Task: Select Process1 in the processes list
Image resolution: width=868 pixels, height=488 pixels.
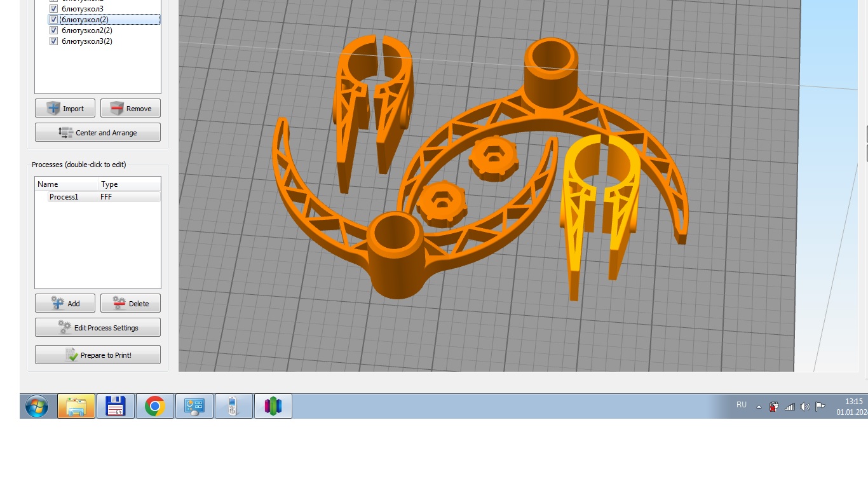Action: click(64, 197)
